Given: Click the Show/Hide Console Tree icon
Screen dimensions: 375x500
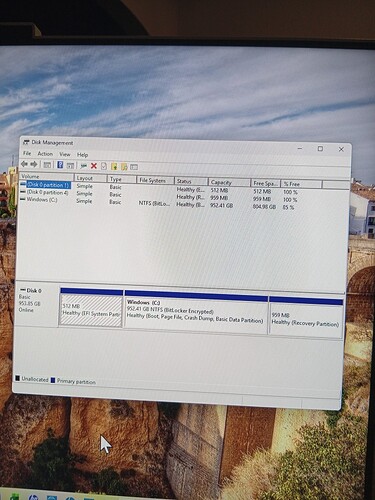Looking at the screenshot, I should (x=47, y=165).
